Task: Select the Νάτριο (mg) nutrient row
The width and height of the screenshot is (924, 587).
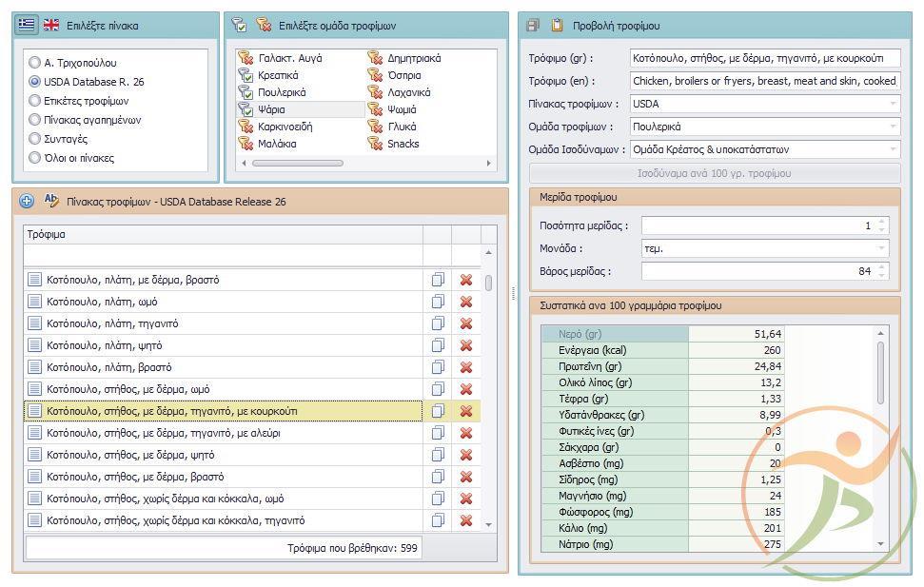Action: (x=661, y=544)
